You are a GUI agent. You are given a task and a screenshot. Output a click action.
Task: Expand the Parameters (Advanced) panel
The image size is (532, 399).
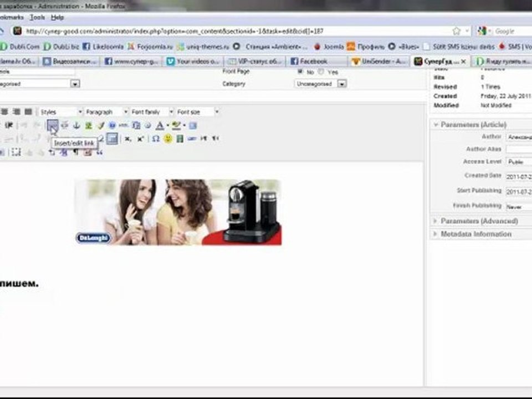point(479,221)
